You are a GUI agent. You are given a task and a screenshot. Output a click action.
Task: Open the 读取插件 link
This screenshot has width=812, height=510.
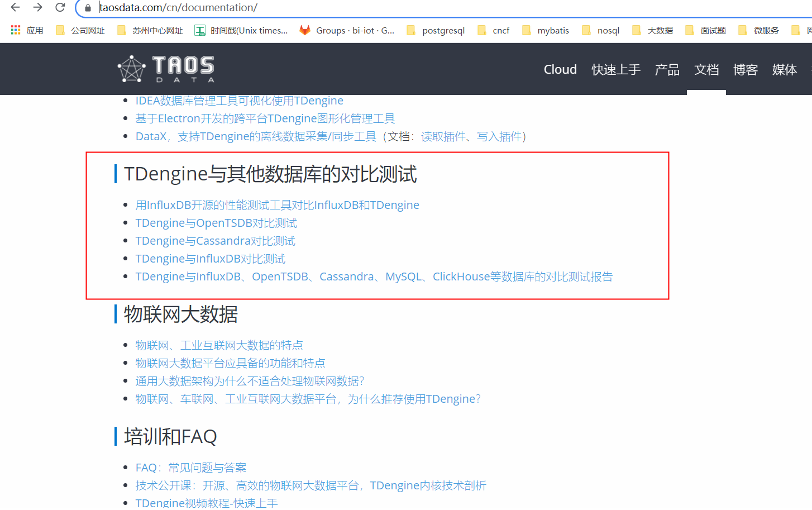[x=443, y=136]
